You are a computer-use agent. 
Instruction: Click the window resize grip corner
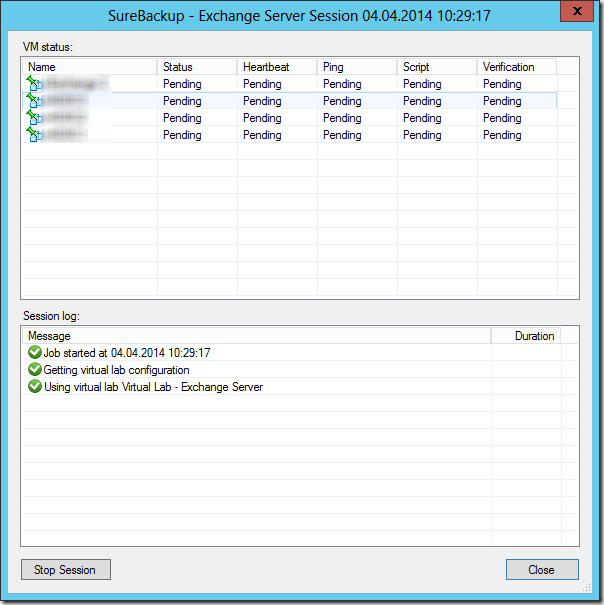click(x=587, y=587)
